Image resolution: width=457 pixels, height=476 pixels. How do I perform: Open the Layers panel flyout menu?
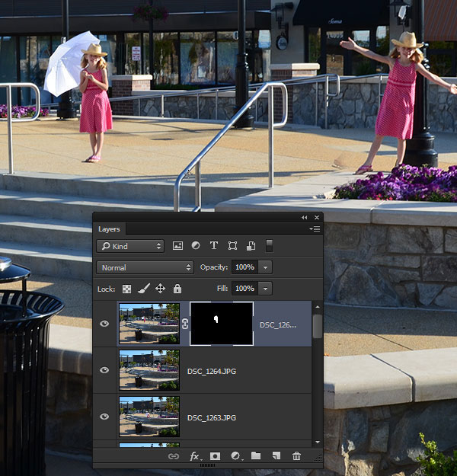pyautogui.click(x=315, y=228)
